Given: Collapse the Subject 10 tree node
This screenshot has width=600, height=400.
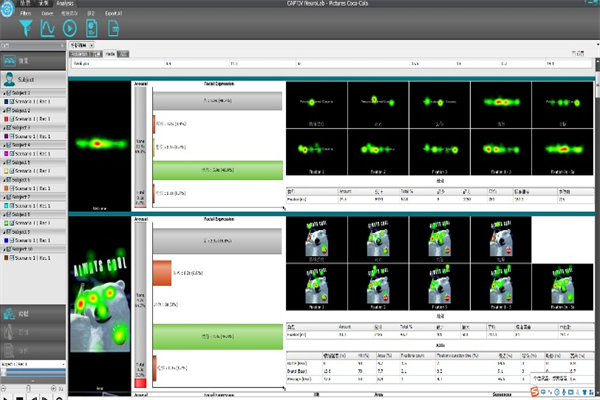Looking at the screenshot, I should click(x=4, y=250).
